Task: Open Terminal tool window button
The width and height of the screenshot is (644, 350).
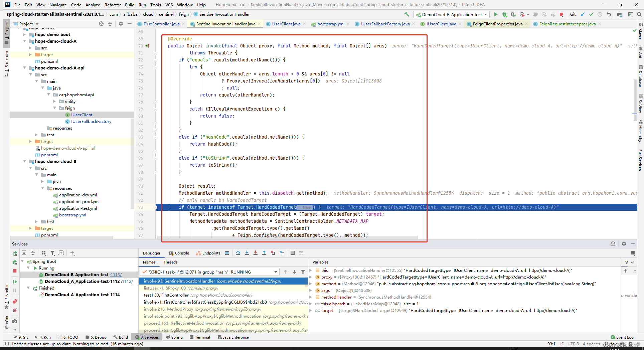Action: click(200, 337)
